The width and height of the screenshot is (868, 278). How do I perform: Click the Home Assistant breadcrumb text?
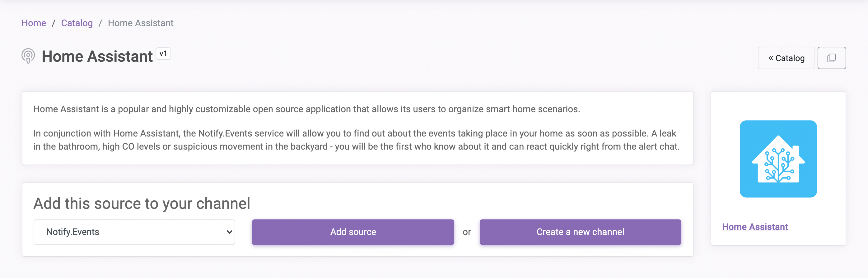(x=141, y=23)
